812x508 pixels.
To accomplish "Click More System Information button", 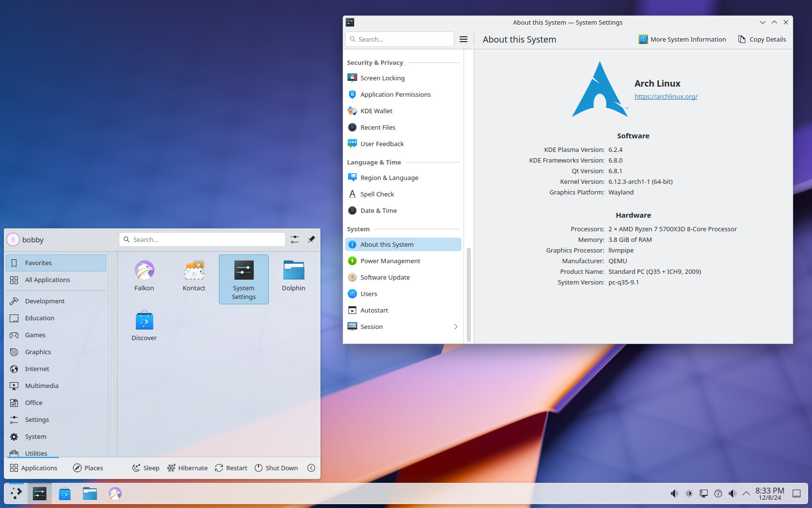I will point(682,39).
